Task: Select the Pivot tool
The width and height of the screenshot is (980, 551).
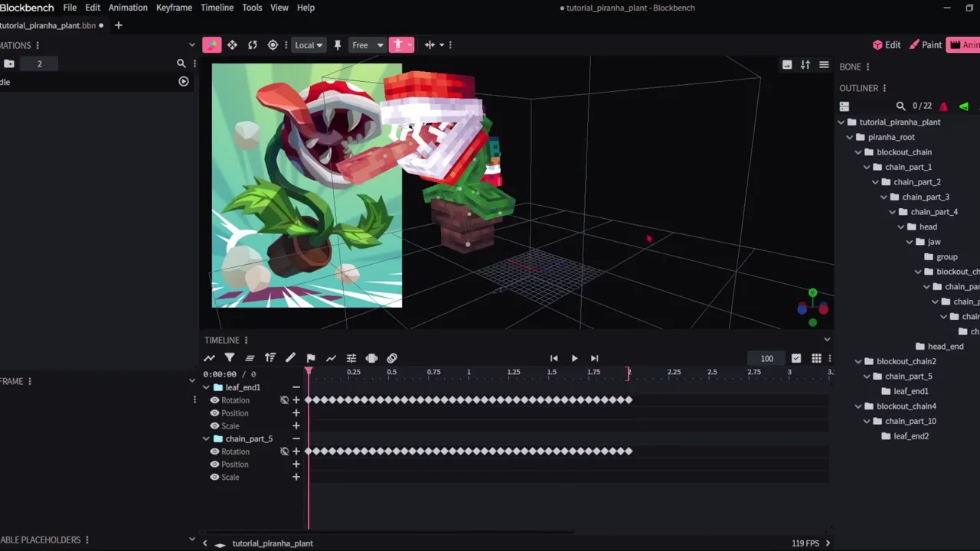Action: [273, 45]
